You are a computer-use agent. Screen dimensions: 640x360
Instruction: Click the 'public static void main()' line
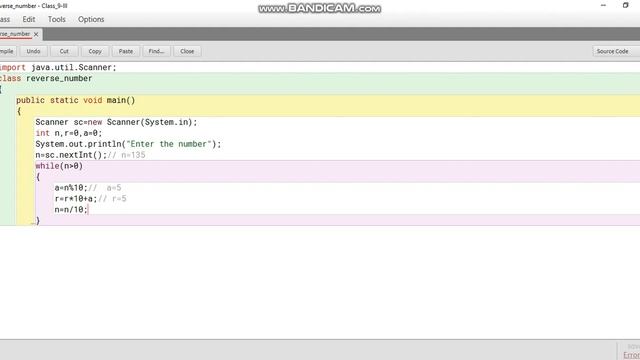76,100
